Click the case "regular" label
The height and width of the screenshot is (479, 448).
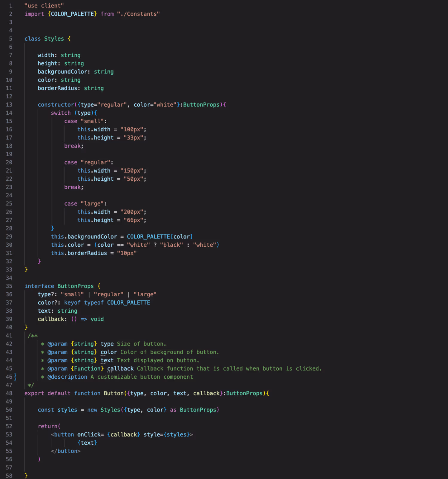coord(89,162)
